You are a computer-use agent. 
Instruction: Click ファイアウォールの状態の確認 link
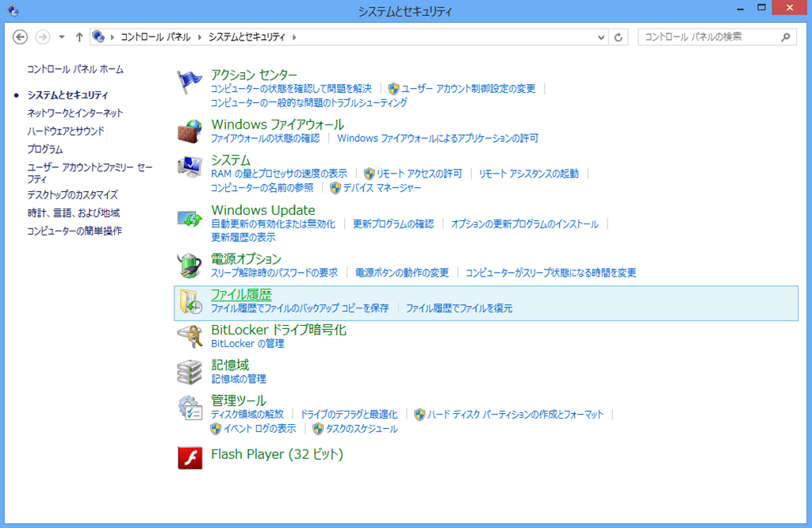(265, 139)
